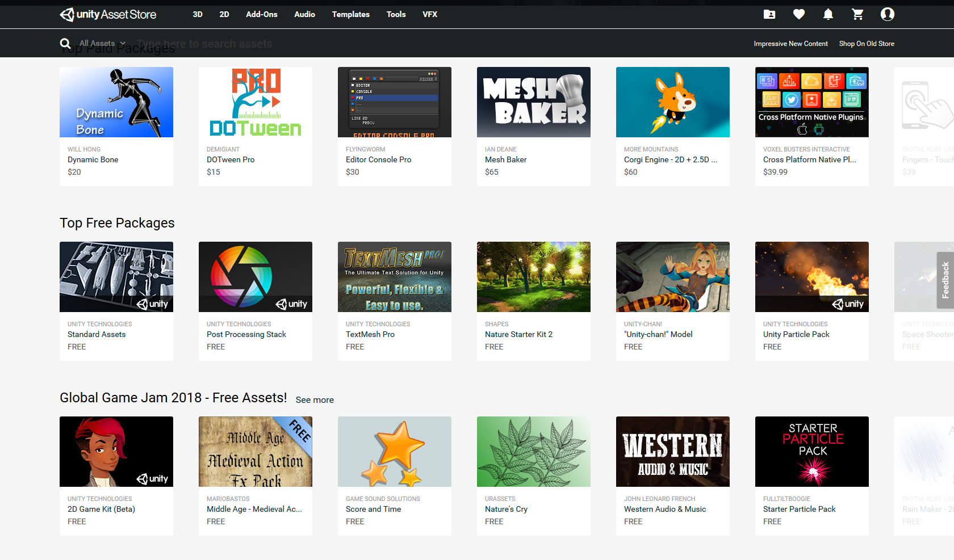The height and width of the screenshot is (560, 954).
Task: Click the UNITY-CHAN! publisher name
Action: point(643,325)
